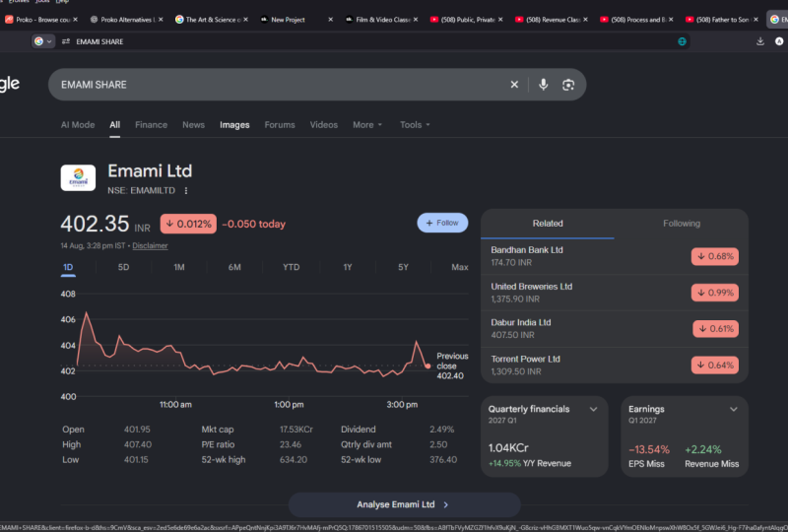The width and height of the screenshot is (788, 532).
Task: Switch to the Related stocks tab
Action: click(x=548, y=224)
